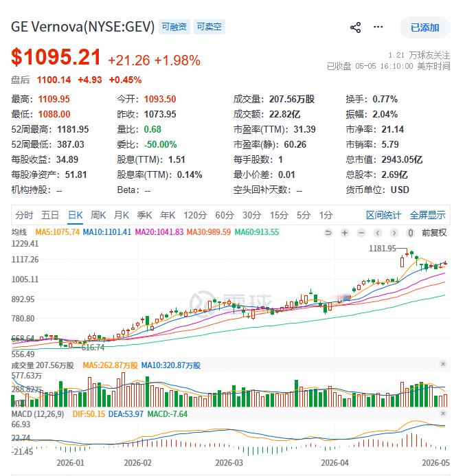465x476 pixels.
Task: Select the 日K daily candlestick tab
Action: pyautogui.click(x=76, y=215)
